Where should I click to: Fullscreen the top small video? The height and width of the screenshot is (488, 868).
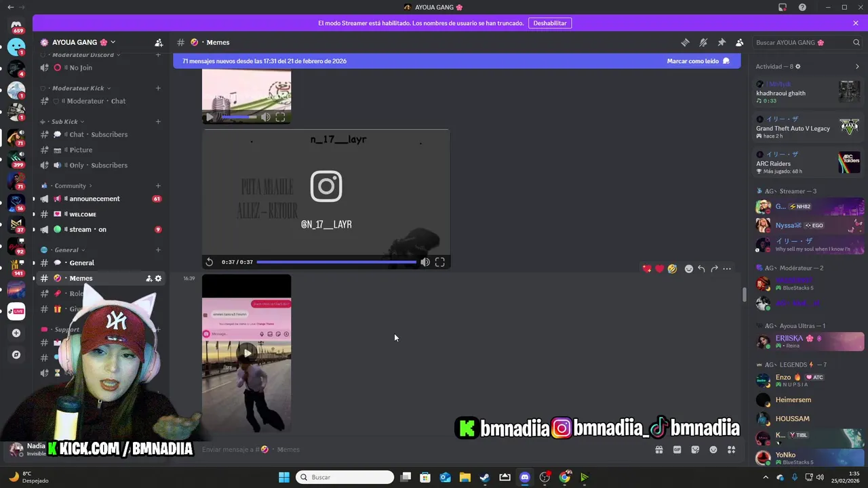(x=280, y=117)
